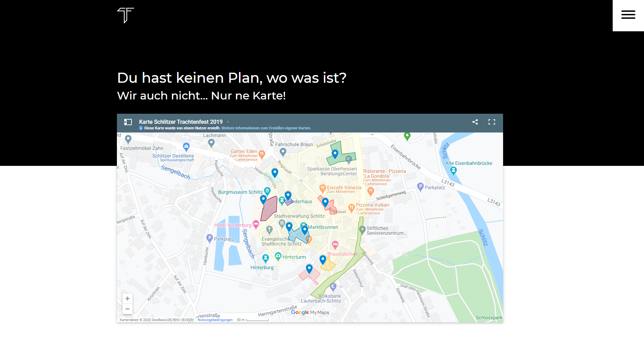View the map in fullscreen
644x362 pixels.
(x=492, y=122)
